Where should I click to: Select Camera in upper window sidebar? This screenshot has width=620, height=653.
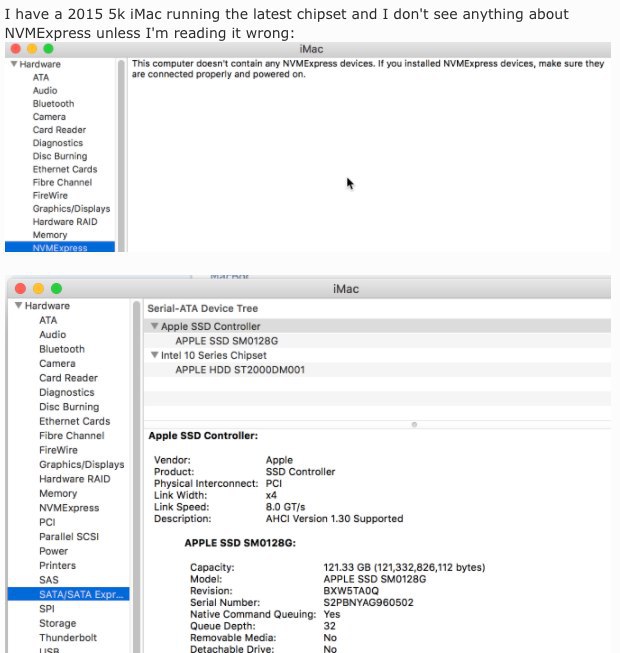click(x=49, y=117)
